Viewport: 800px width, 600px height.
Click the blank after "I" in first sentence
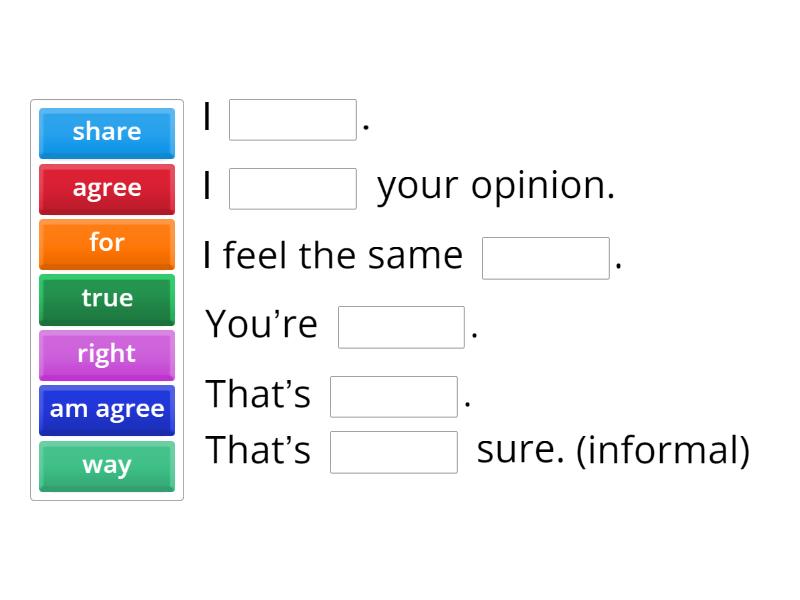click(x=292, y=117)
